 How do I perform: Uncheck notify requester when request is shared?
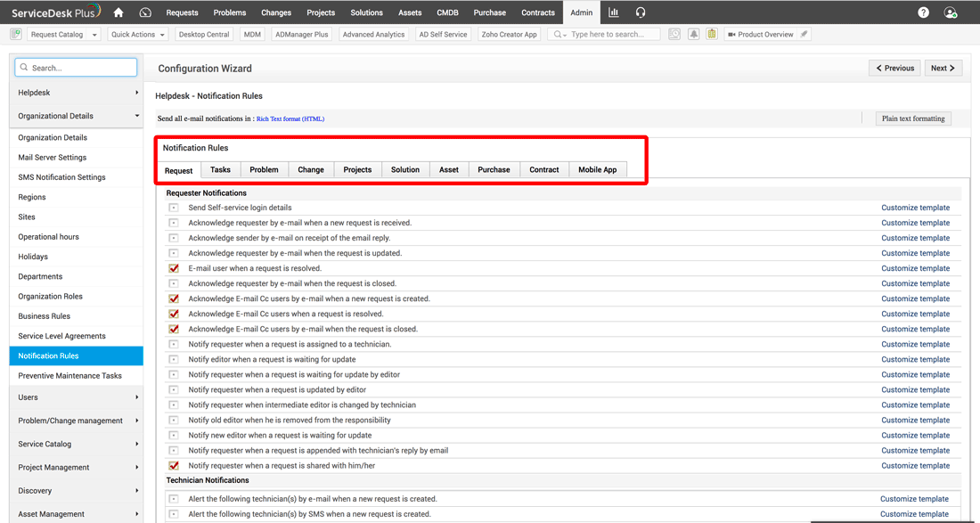[174, 465]
